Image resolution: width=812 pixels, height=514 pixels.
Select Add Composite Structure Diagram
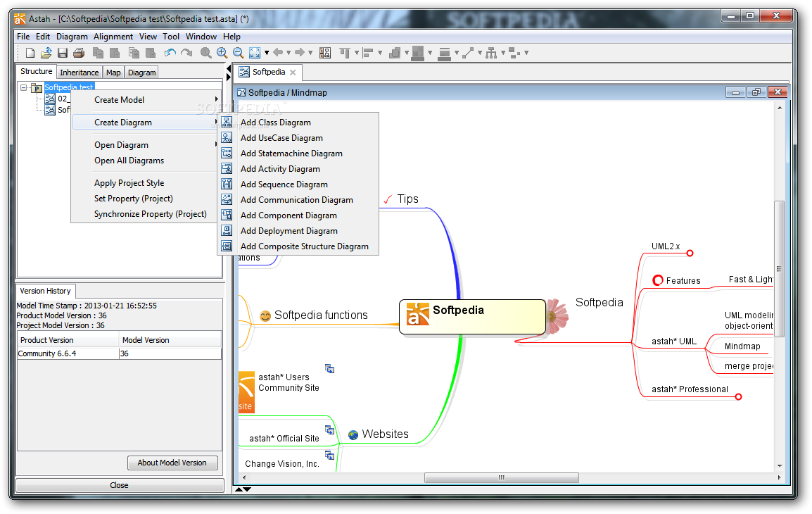(x=298, y=246)
